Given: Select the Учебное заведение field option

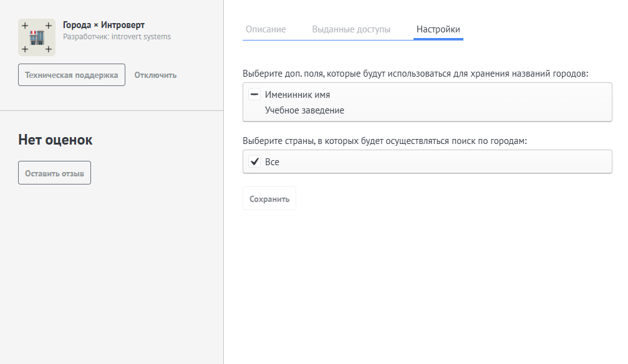Looking at the screenshot, I should 304,110.
